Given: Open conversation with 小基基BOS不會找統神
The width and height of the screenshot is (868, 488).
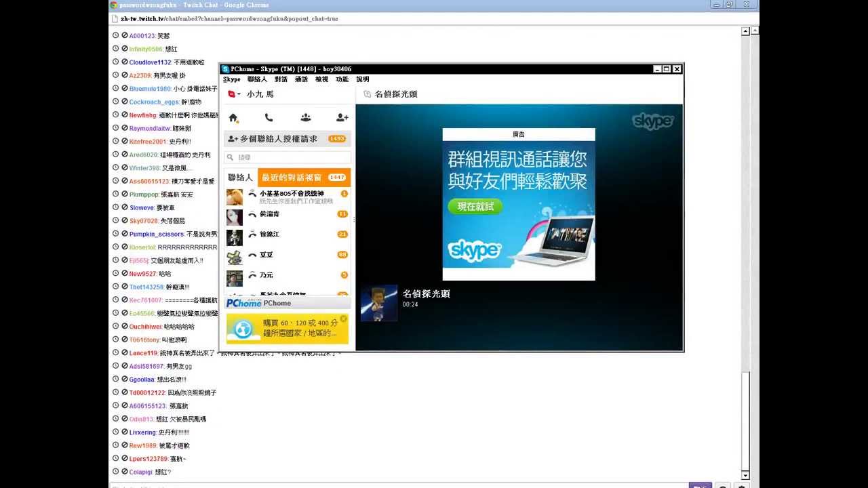Looking at the screenshot, I should (x=288, y=197).
